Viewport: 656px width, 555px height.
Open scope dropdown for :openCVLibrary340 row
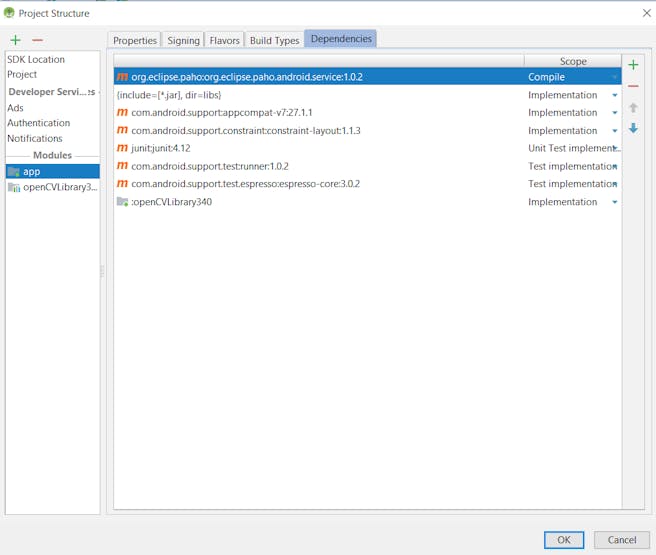coord(615,202)
